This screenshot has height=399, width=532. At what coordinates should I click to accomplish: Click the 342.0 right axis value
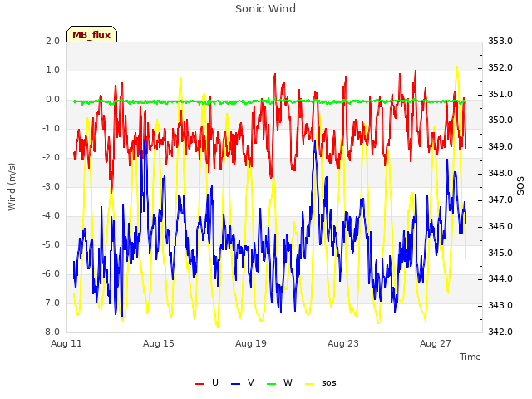500,332
